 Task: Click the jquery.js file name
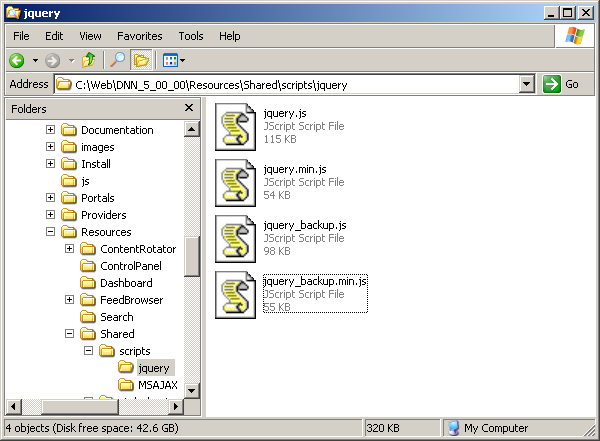coord(285,113)
